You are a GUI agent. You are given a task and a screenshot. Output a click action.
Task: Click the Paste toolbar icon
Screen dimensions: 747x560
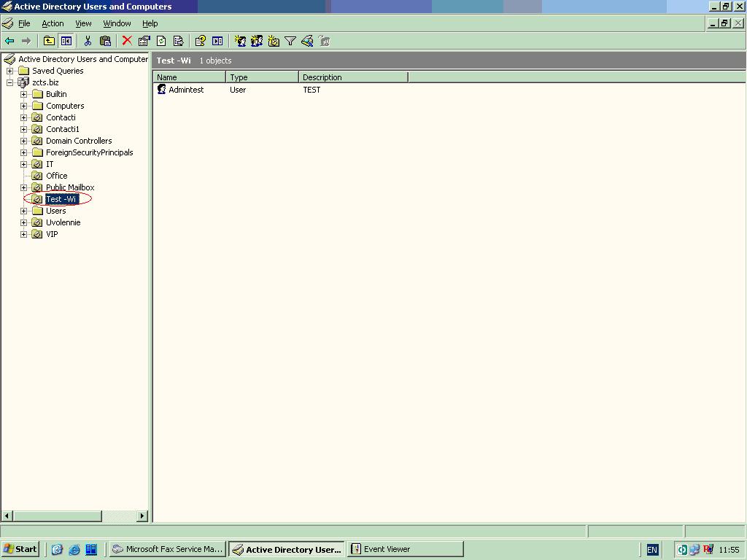pos(105,41)
